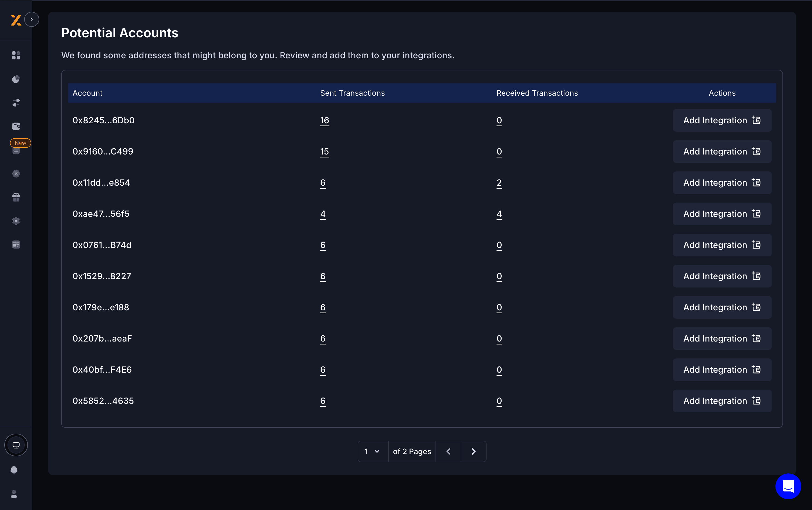Image resolution: width=812 pixels, height=510 pixels.
Task: Select the reports card icon below settings
Action: click(x=16, y=244)
